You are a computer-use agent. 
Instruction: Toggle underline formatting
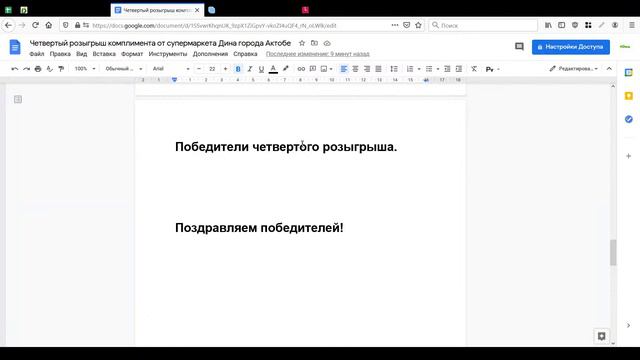click(261, 69)
